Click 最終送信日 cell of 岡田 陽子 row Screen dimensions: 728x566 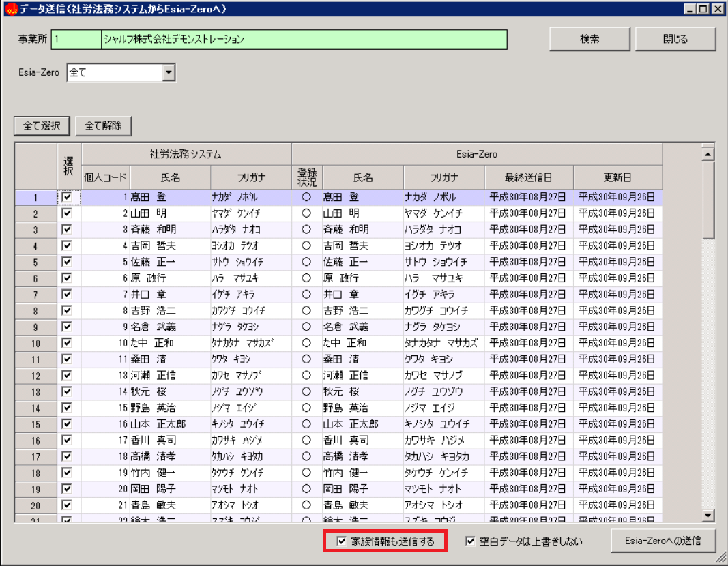529,489
